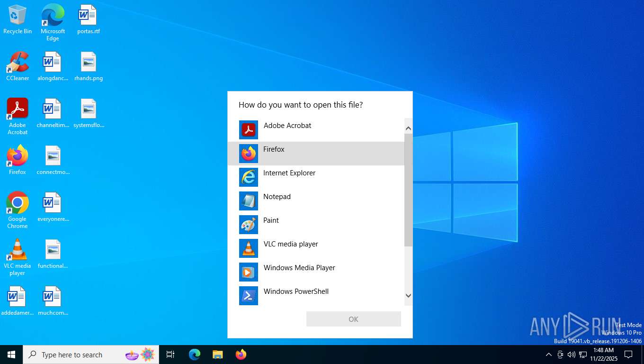Select the rhands.png image file
644x364 pixels.
click(x=89, y=66)
